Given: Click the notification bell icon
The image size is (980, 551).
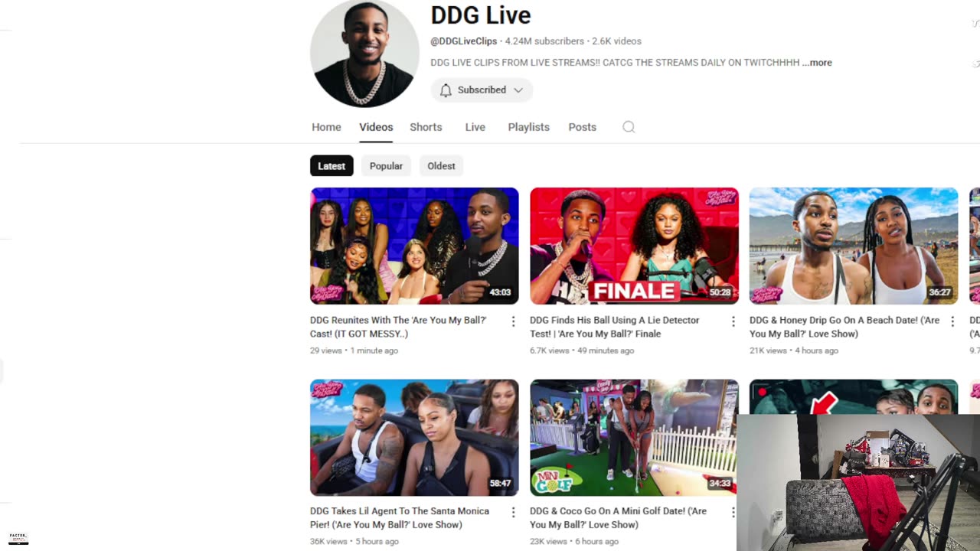Looking at the screenshot, I should (446, 90).
